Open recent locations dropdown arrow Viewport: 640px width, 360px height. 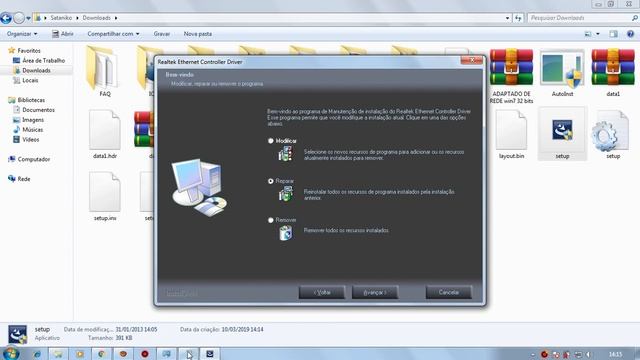[28, 18]
